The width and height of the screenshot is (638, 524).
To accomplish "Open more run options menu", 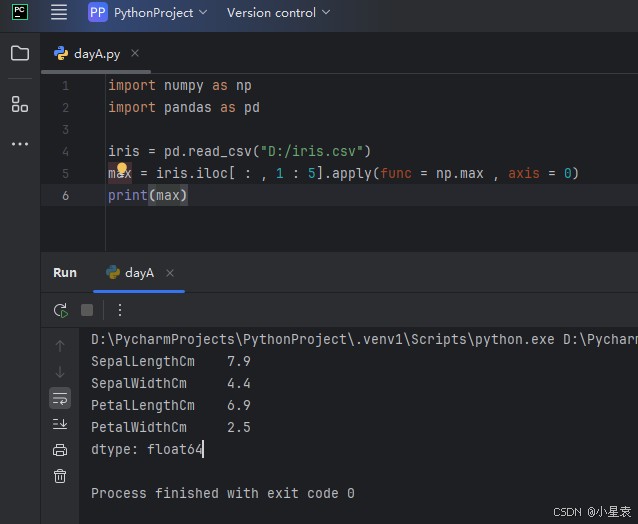I will click(x=120, y=310).
